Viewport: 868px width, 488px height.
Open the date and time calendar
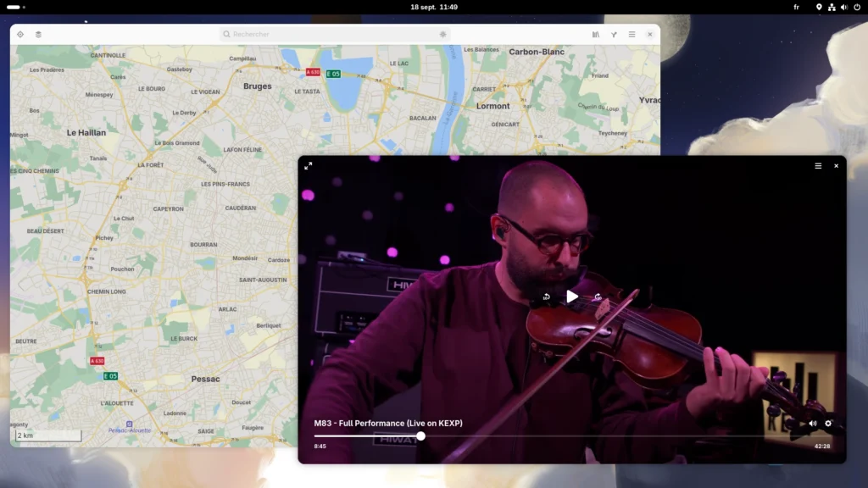point(434,7)
